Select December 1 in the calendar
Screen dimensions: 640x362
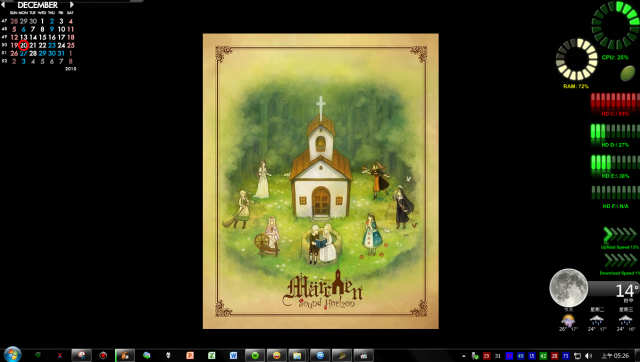click(42, 21)
